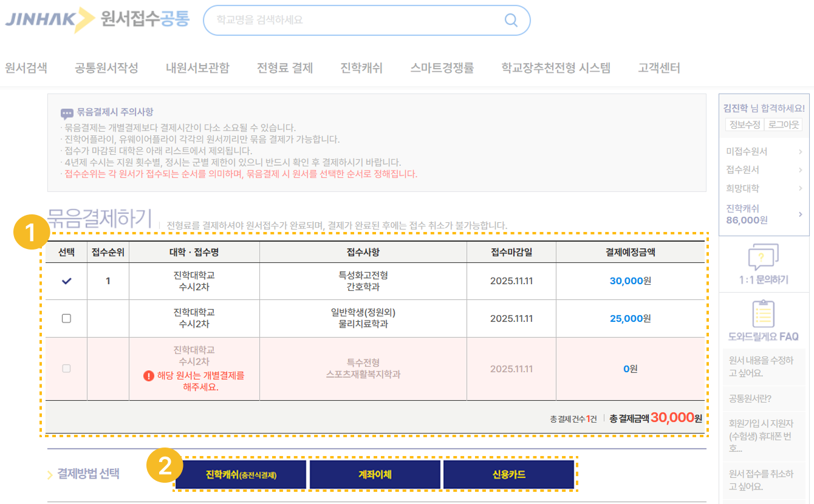Click the 0원 amount in 스포츠재활복지학과 row
The height and width of the screenshot is (504, 814).
coord(631,369)
